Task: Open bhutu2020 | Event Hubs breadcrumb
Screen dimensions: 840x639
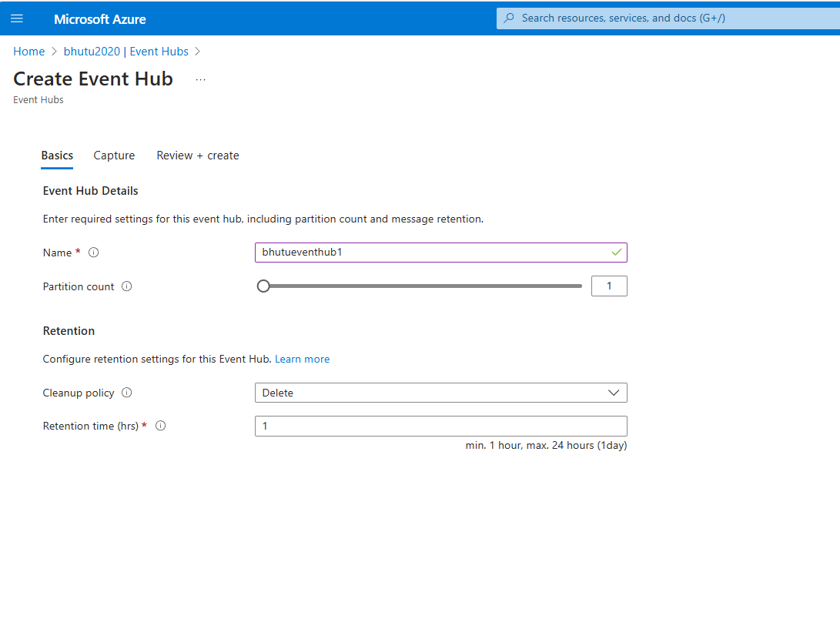Action: 126,52
